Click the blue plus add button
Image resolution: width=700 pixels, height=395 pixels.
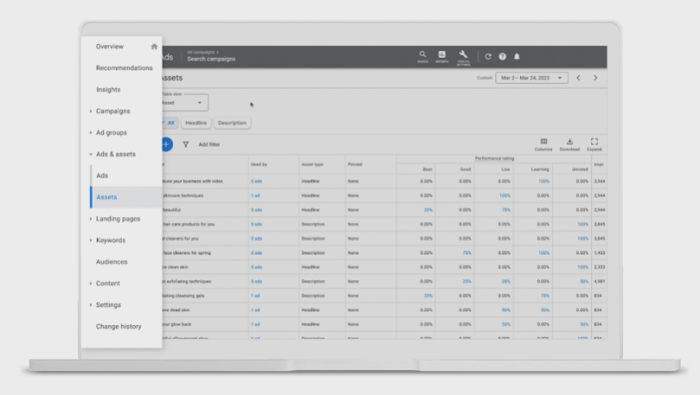point(167,144)
